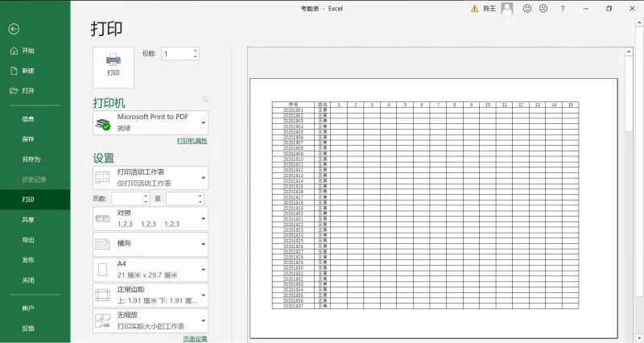Image resolution: width=644 pixels, height=343 pixels.
Task: Increase copies with the 份数 up arrow
Action: pos(196,51)
